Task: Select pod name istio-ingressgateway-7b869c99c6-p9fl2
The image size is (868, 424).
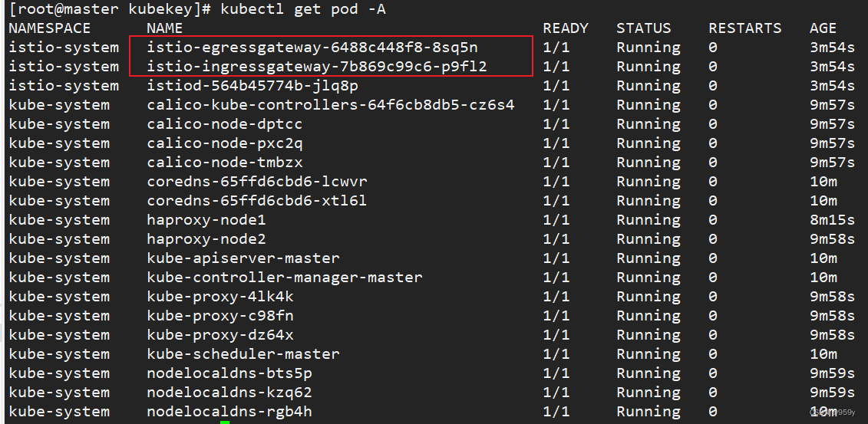Action: [317, 67]
